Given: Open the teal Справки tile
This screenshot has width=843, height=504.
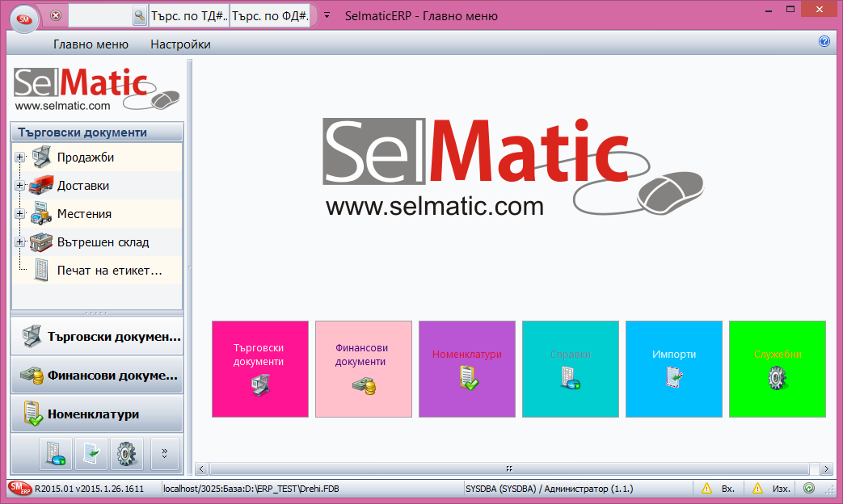Looking at the screenshot, I should pyautogui.click(x=571, y=369).
